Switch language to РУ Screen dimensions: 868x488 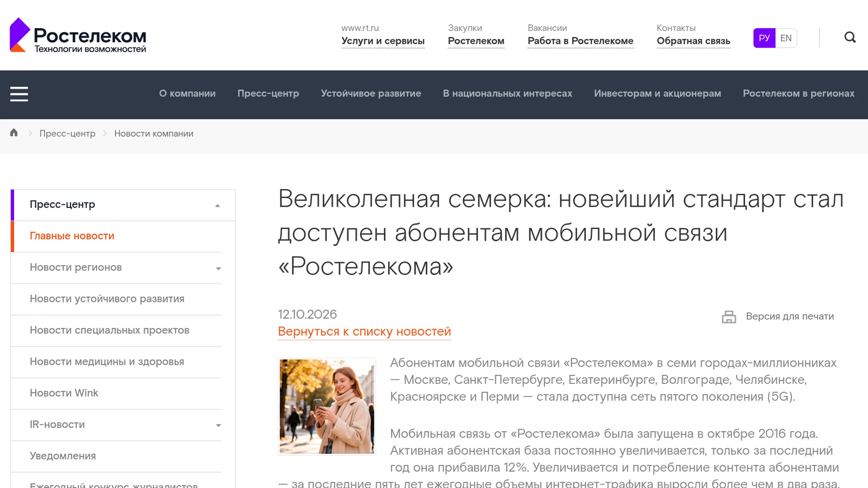[x=764, y=38]
